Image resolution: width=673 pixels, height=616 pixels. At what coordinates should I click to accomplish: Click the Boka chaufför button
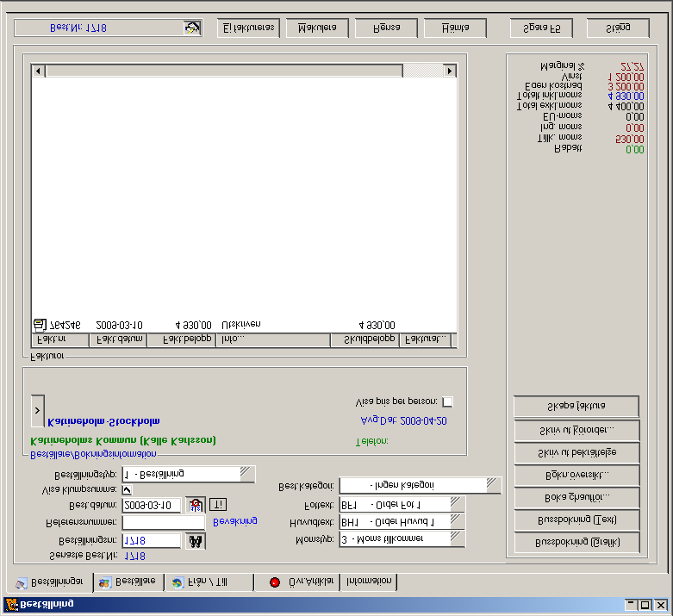coord(576,497)
